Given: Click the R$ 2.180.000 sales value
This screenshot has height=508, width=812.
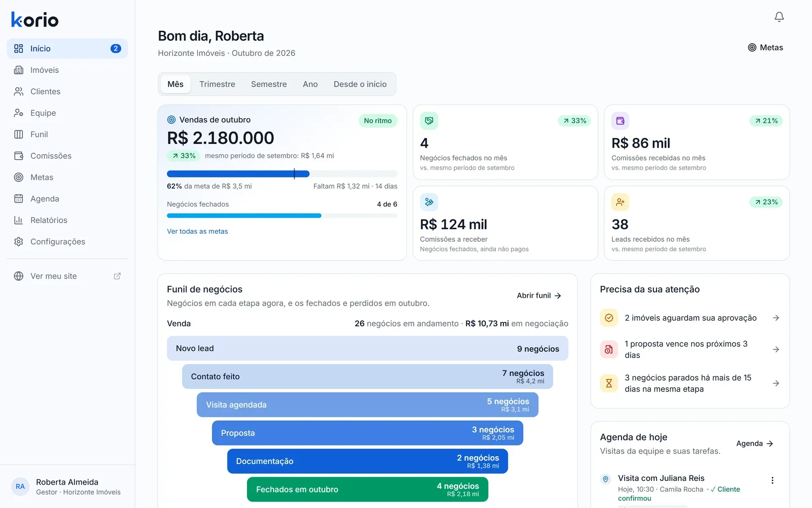Looking at the screenshot, I should tap(220, 138).
